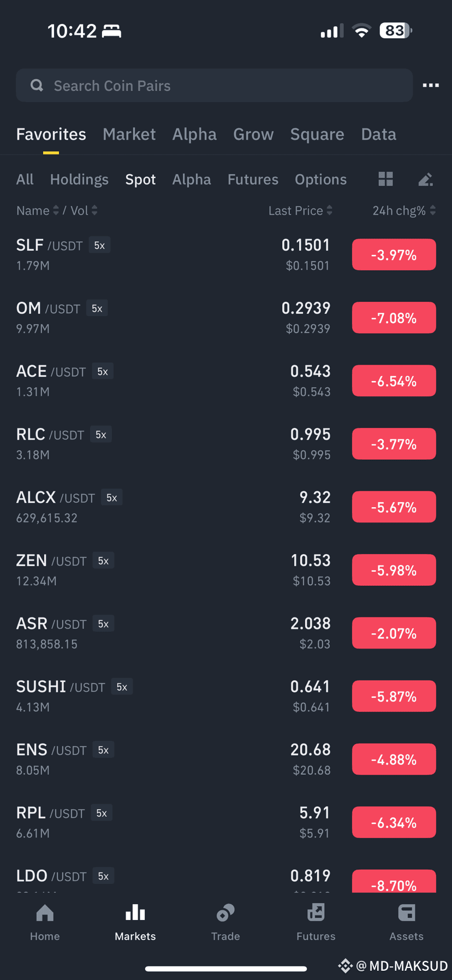Open the Futures bottom navigation icon

tap(316, 913)
